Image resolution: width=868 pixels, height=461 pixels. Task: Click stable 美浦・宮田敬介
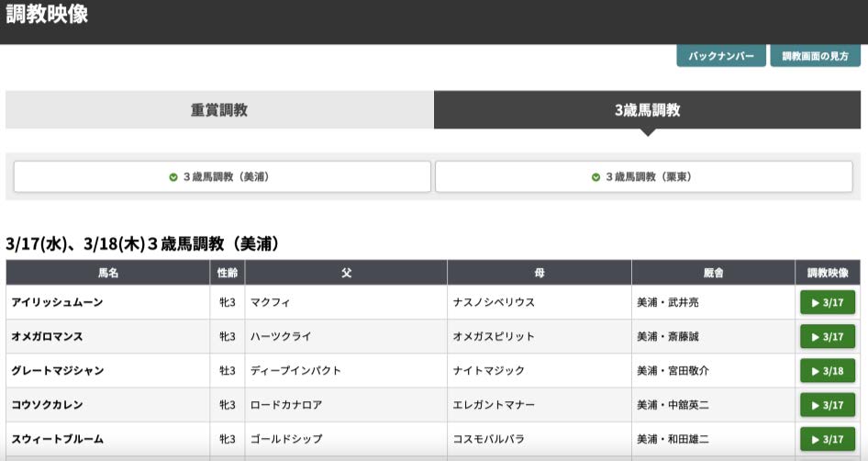coord(673,371)
